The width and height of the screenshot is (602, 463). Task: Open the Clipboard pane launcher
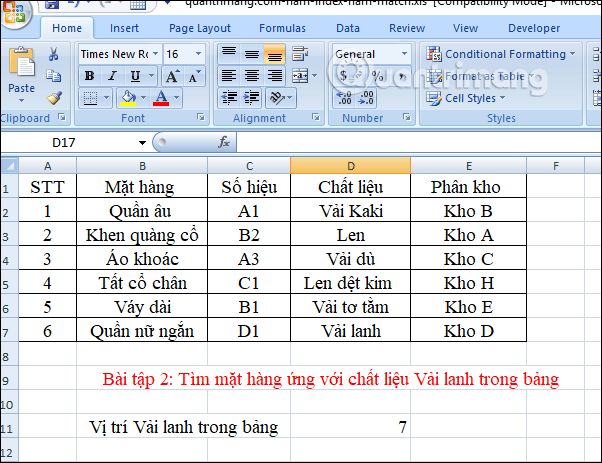tap(62, 117)
